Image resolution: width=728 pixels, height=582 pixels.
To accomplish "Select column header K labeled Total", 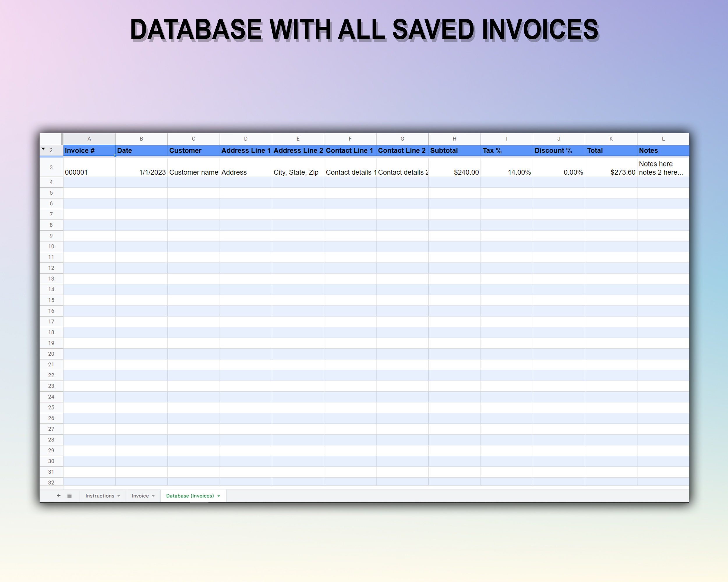I will pos(611,139).
